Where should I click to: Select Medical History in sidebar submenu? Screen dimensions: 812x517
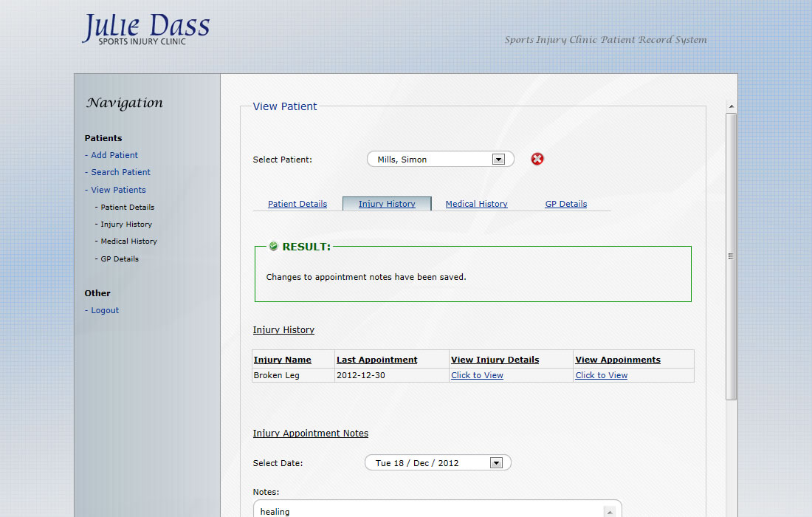point(128,242)
